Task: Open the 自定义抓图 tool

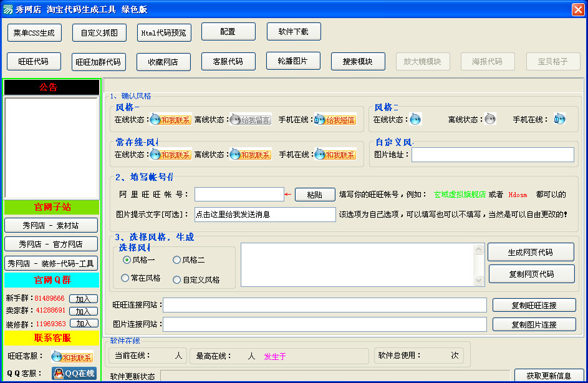Action: pos(99,33)
